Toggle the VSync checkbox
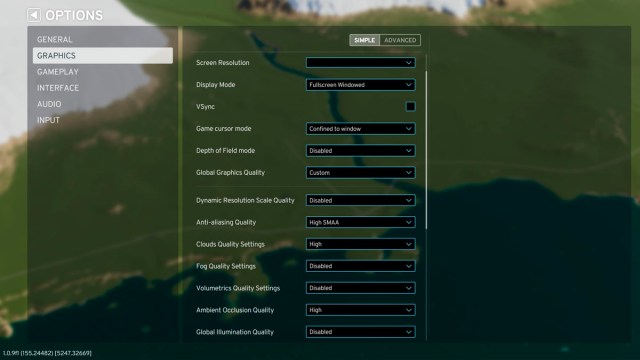This screenshot has height=360, width=640. 410,107
